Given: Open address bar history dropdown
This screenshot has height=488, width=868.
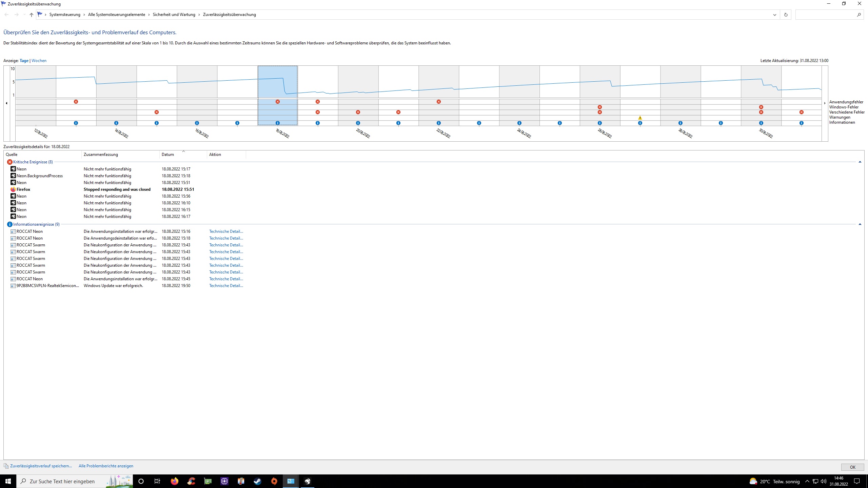Looking at the screenshot, I should pos(774,15).
